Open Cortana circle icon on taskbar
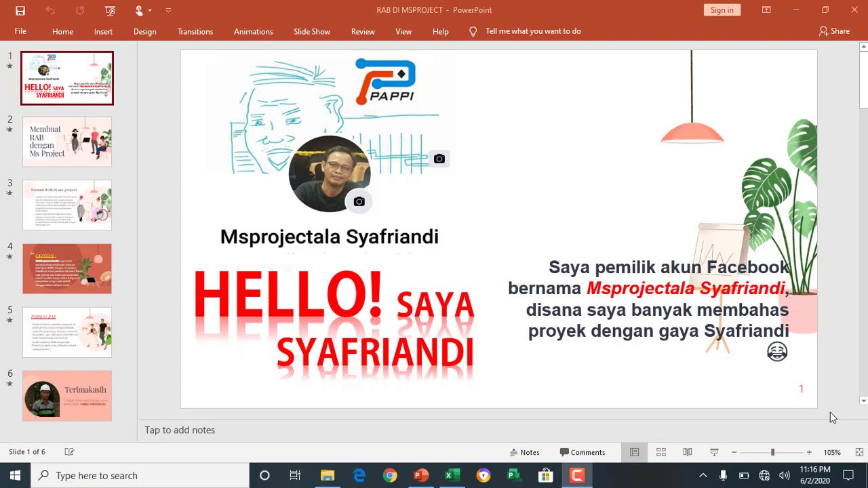 click(264, 475)
